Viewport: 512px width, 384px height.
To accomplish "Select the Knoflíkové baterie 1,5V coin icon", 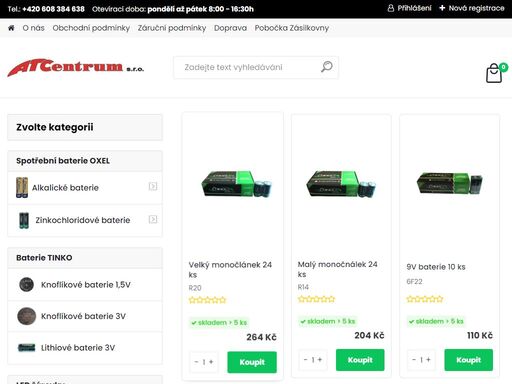I will pos(26,285).
